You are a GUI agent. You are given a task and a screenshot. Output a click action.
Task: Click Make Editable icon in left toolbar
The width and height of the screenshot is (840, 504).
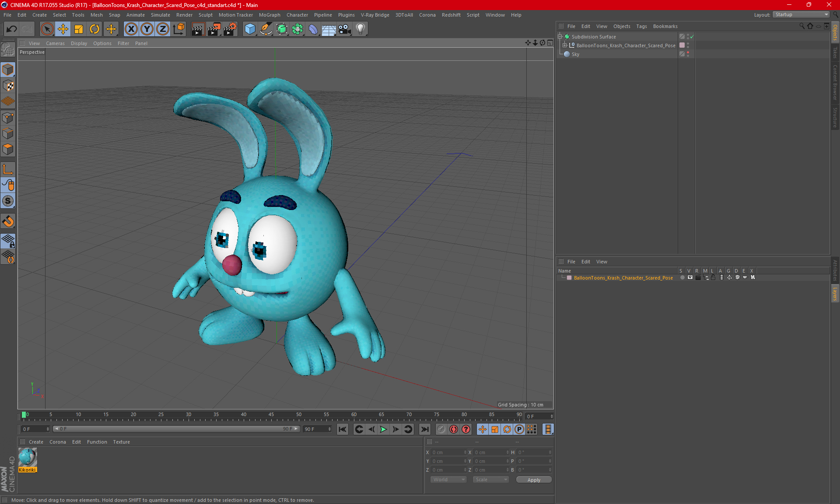(8, 50)
